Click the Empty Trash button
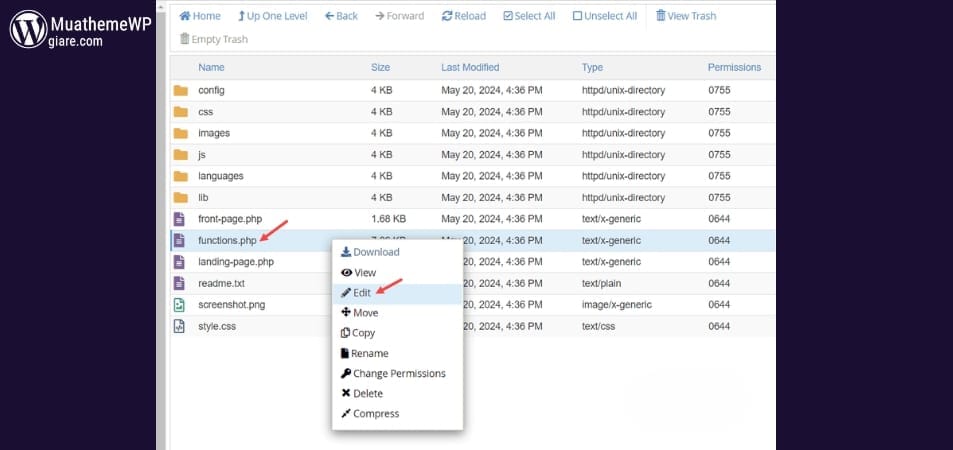 (213, 39)
